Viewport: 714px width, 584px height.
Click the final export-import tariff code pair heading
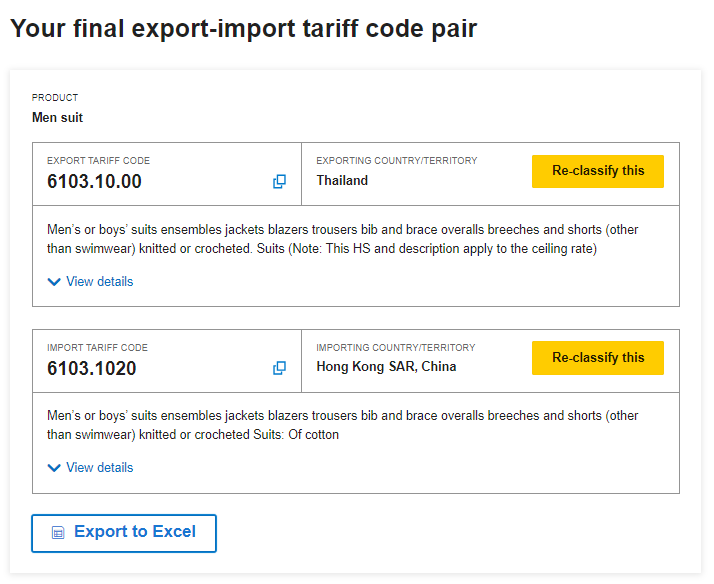tap(243, 29)
